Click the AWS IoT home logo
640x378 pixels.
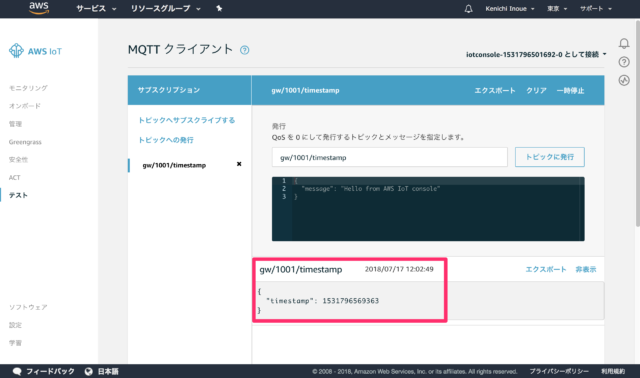[36, 51]
